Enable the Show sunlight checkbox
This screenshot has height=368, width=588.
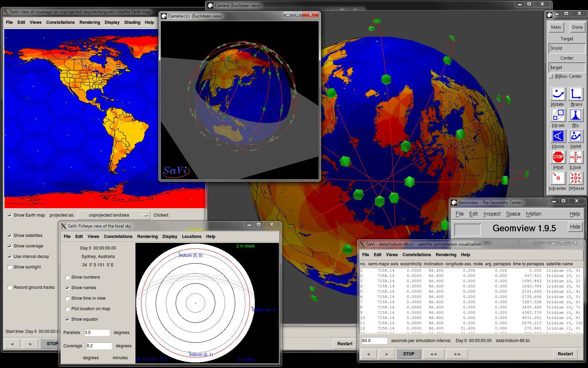point(10,267)
